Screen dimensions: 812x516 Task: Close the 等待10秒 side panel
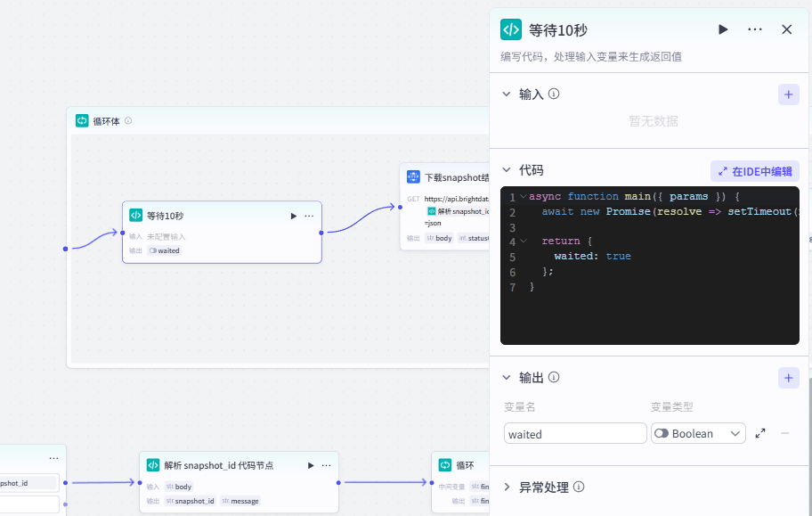point(787,29)
